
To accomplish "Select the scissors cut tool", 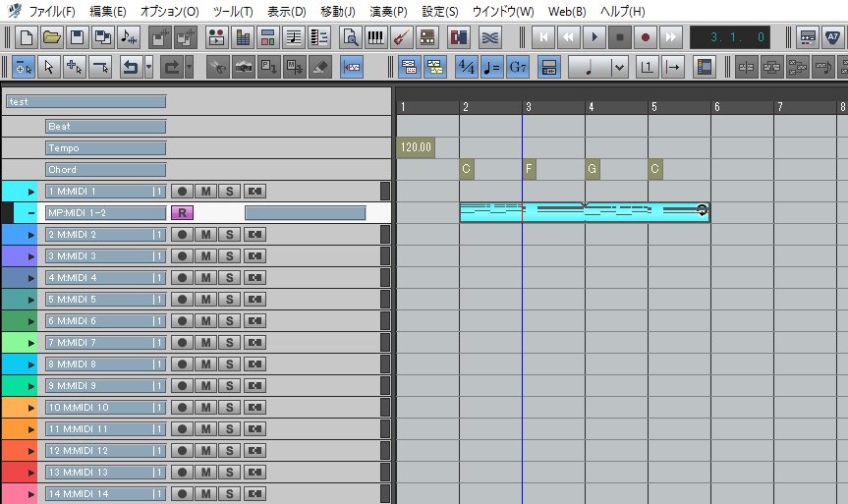I will click(217, 68).
